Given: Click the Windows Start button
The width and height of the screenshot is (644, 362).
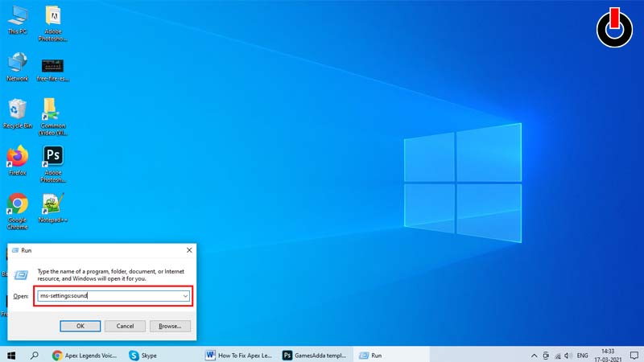Looking at the screenshot, I should 11,355.
